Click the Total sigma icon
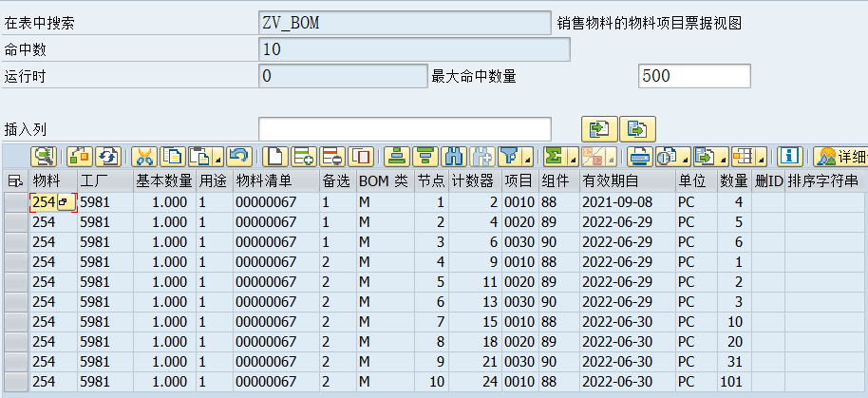The image size is (868, 398). pyautogui.click(x=557, y=157)
